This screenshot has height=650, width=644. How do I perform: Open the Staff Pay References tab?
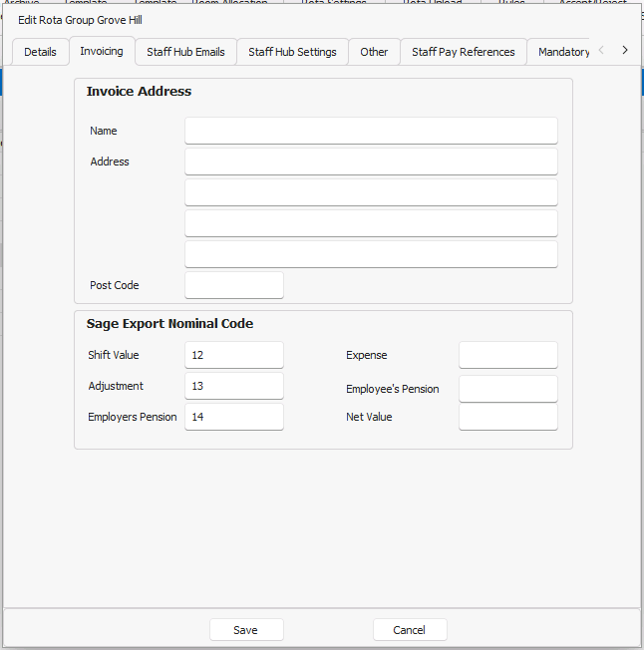pos(464,52)
